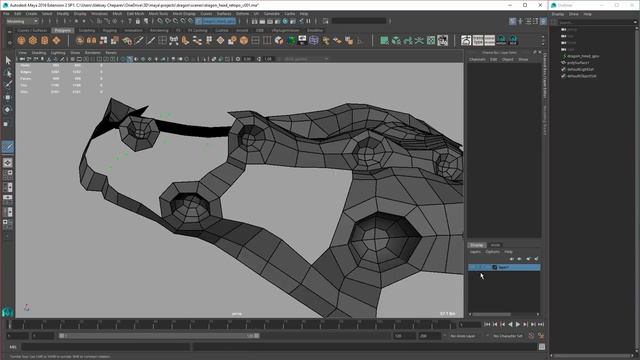
Task: Click the highlighted last-used tool in toolbox
Action: (8, 147)
